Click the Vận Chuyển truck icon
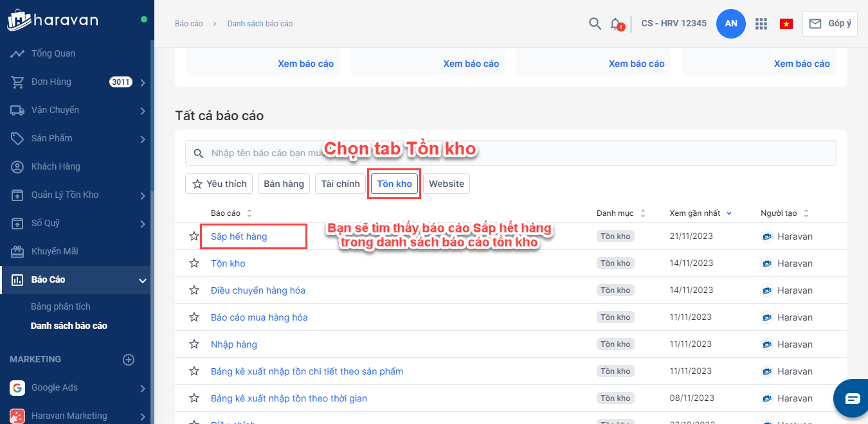This screenshot has width=868, height=424. [x=17, y=110]
